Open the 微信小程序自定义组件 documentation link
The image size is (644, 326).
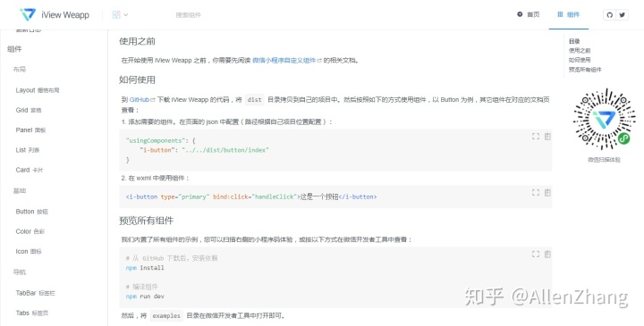(x=287, y=60)
